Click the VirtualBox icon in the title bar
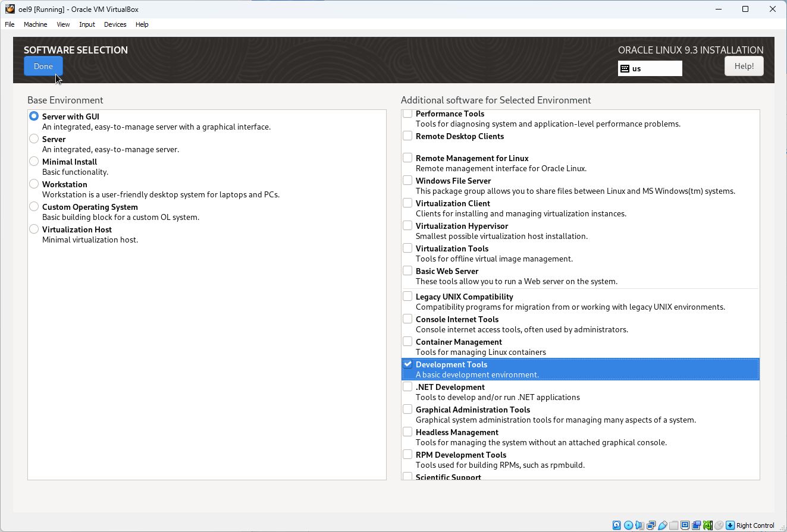This screenshot has height=532, width=787. [x=10, y=9]
